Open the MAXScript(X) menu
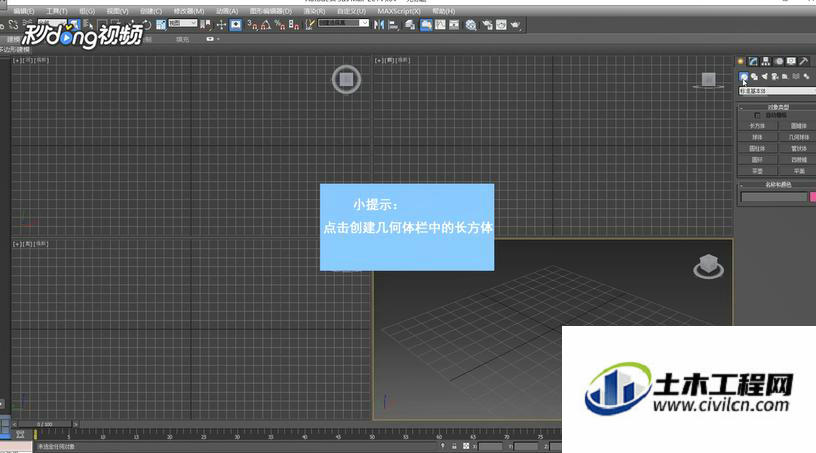816x453 pixels. coord(399,11)
